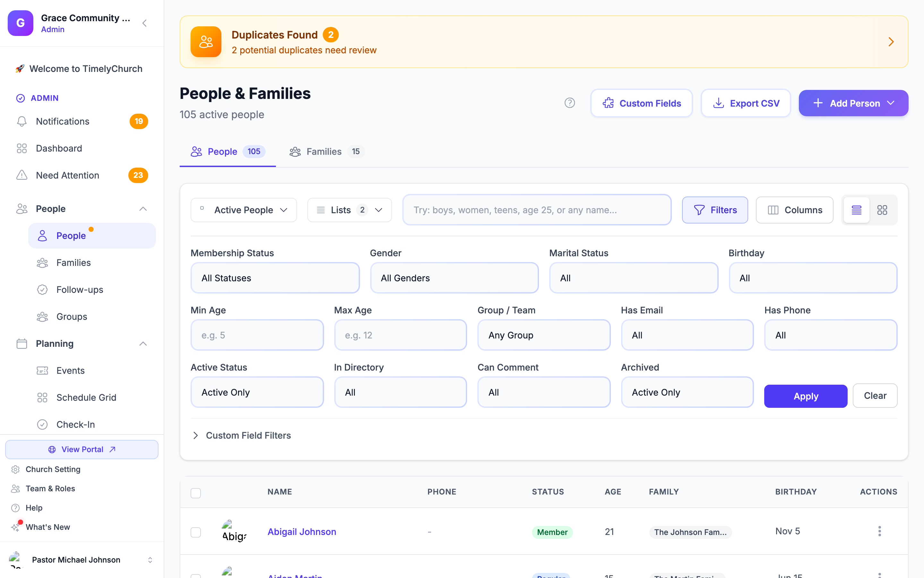Click the people search input field
Image resolution: width=924 pixels, height=578 pixels.
pyautogui.click(x=537, y=210)
